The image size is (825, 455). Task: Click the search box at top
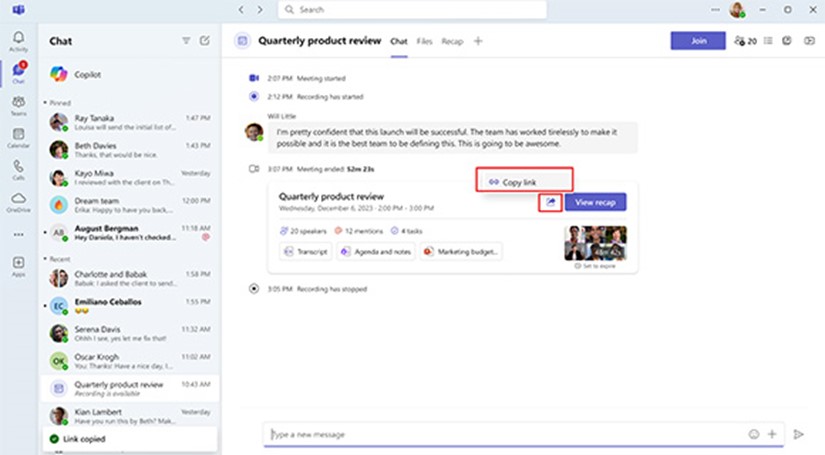click(412, 9)
